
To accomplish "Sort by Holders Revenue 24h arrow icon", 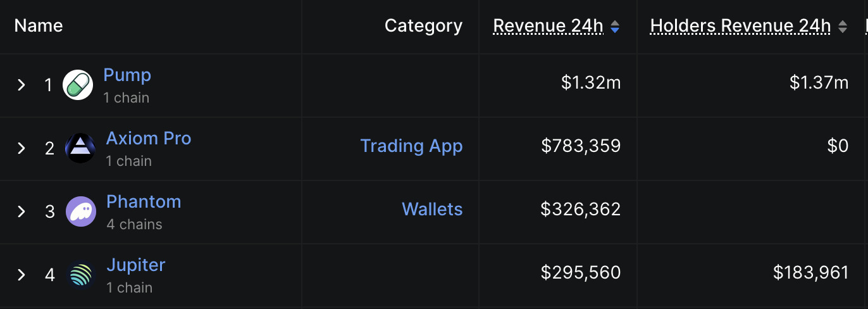I will (842, 27).
